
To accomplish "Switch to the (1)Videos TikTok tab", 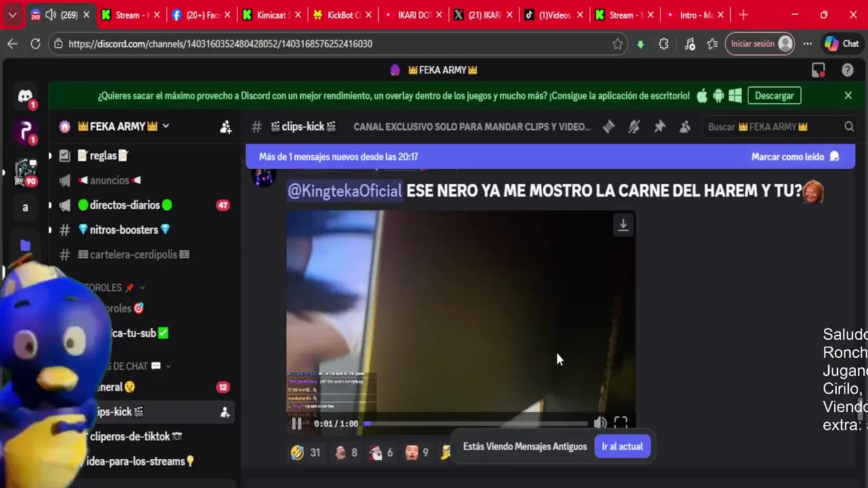I will pos(553,15).
